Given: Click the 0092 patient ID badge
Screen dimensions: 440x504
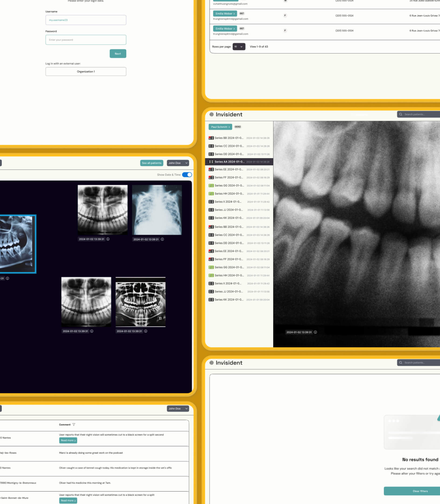Looking at the screenshot, I should tap(237, 127).
